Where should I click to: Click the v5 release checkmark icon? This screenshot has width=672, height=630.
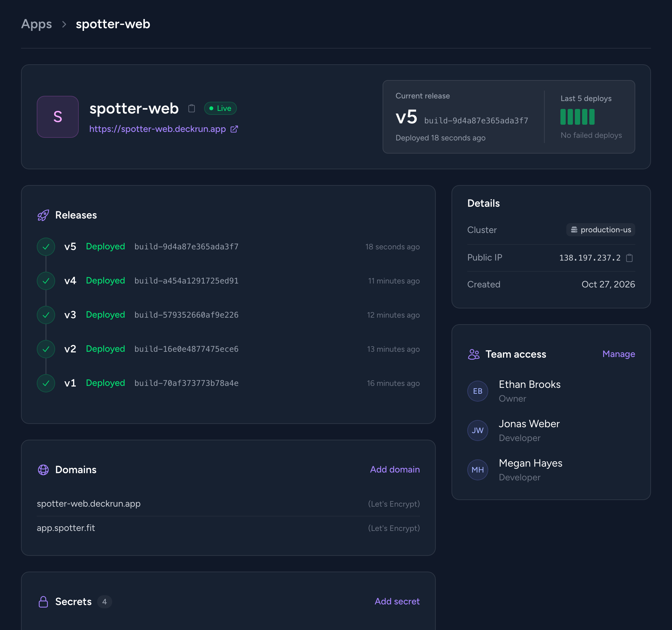coord(46,247)
